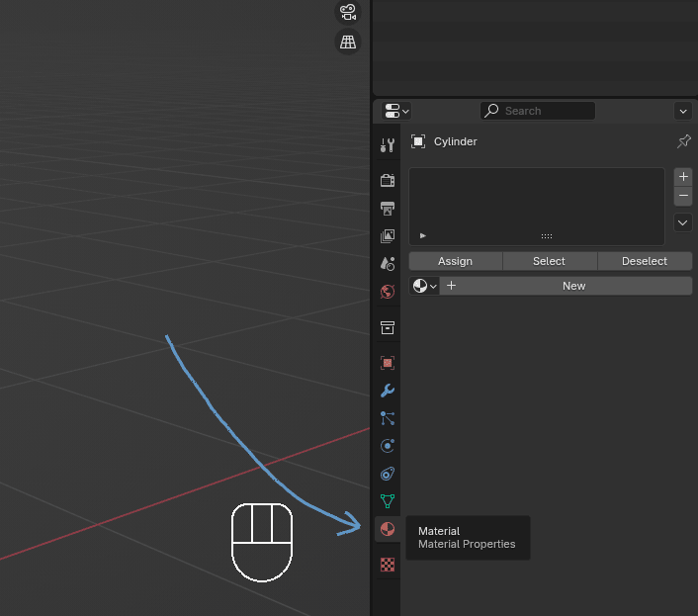Viewport: 698px width, 616px height.
Task: Open the Modifiers wrench tab
Action: (x=388, y=391)
